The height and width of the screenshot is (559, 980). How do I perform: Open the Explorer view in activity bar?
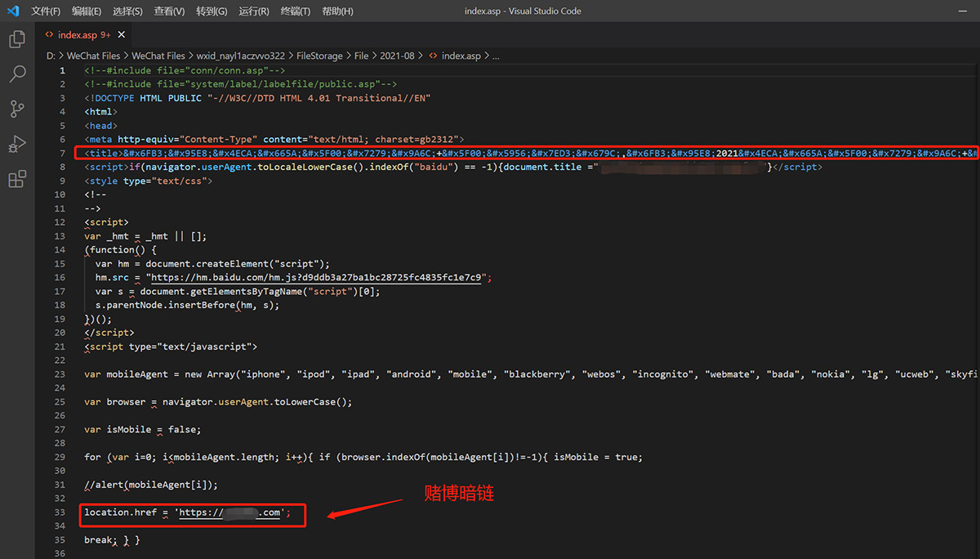[x=16, y=39]
